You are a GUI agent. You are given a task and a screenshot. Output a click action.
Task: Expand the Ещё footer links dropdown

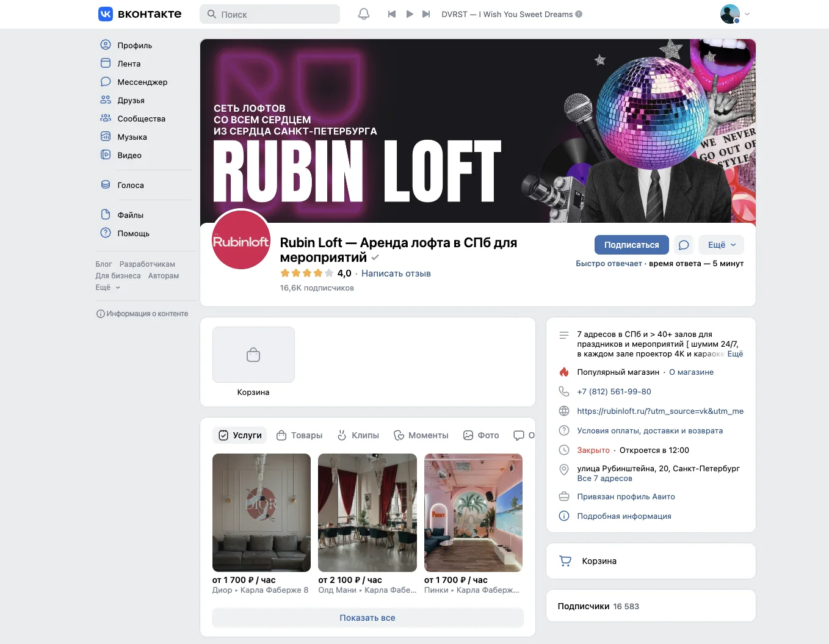point(108,288)
